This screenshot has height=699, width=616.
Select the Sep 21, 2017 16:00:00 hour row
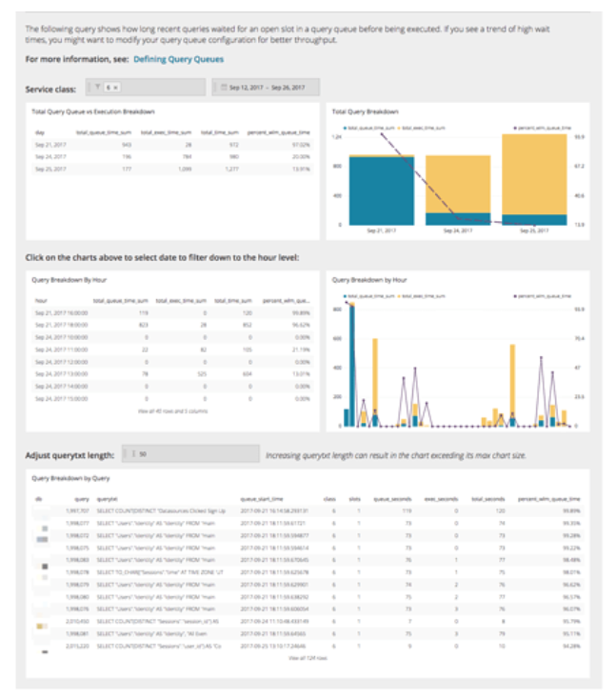[x=172, y=313]
